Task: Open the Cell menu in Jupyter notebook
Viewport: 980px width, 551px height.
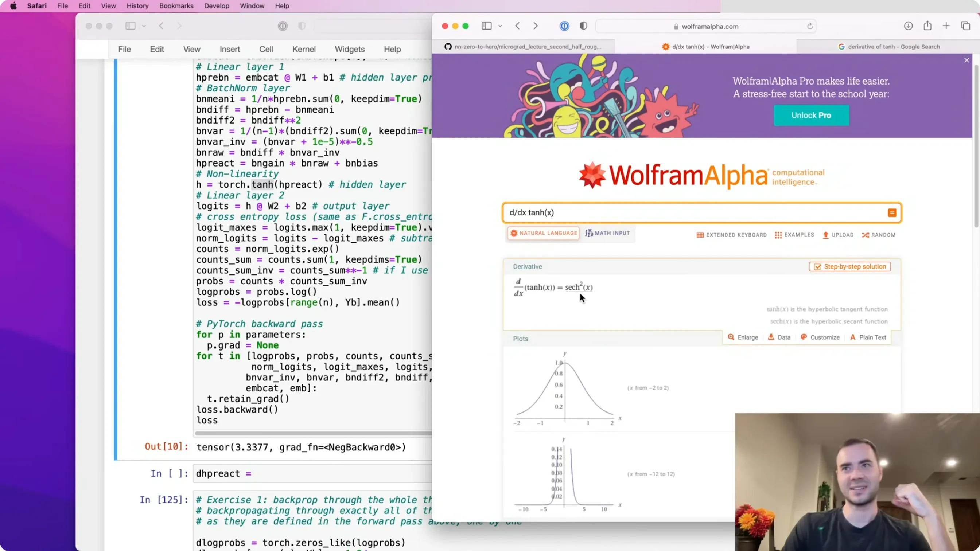Action: [266, 49]
